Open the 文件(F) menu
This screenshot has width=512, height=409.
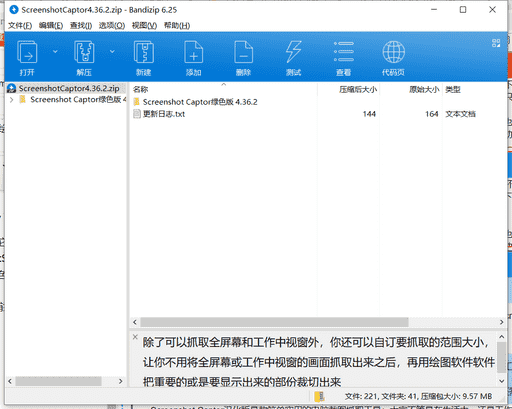click(20, 26)
